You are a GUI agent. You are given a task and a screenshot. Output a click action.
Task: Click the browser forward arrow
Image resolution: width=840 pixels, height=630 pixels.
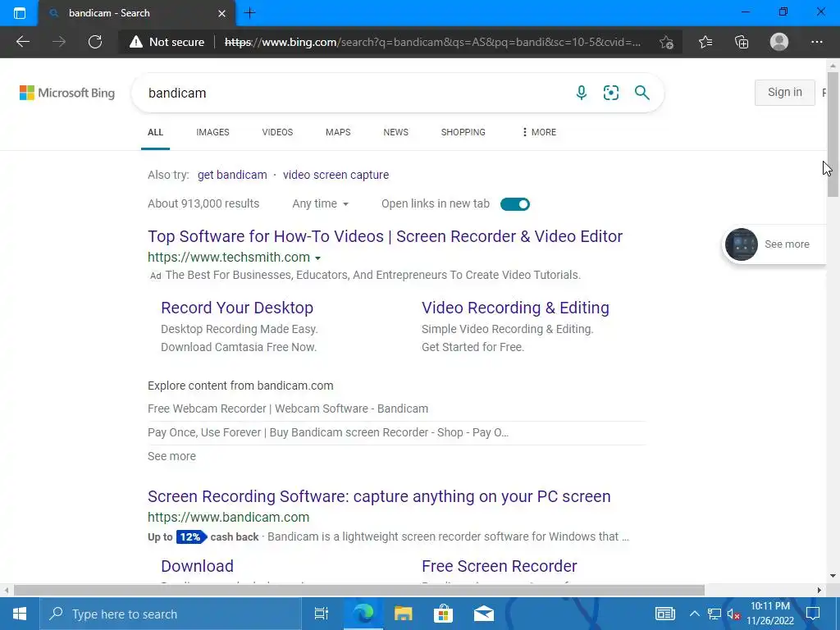(x=59, y=42)
